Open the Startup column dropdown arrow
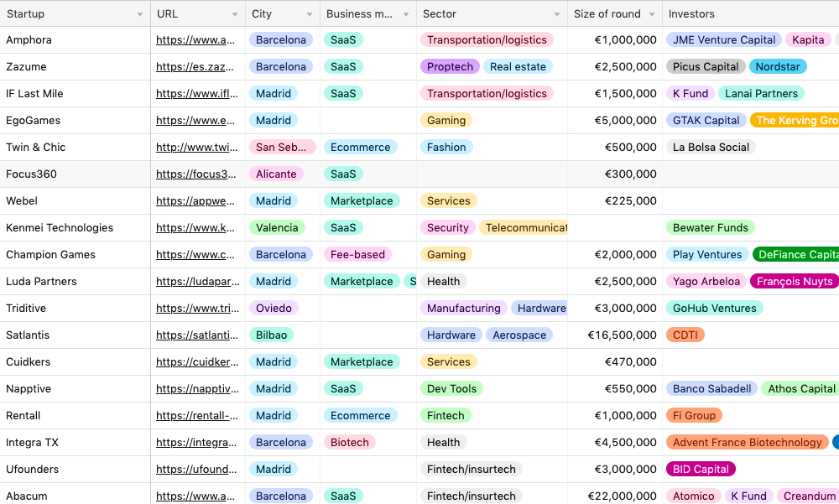839x504 pixels. [x=139, y=14]
